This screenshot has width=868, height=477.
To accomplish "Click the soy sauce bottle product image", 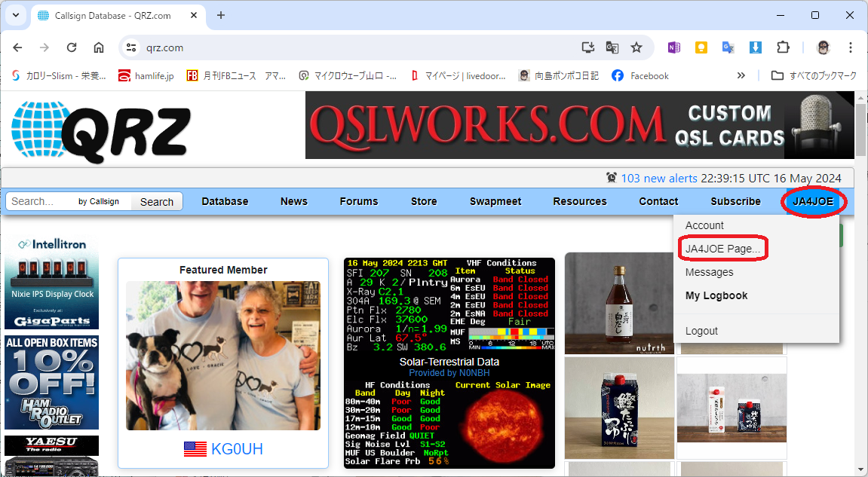I will (619, 303).
